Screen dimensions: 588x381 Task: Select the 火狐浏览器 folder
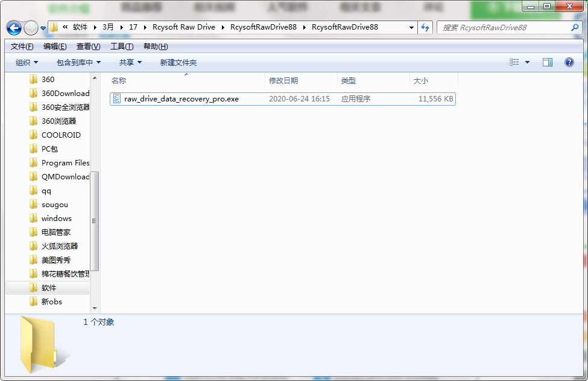tap(60, 246)
